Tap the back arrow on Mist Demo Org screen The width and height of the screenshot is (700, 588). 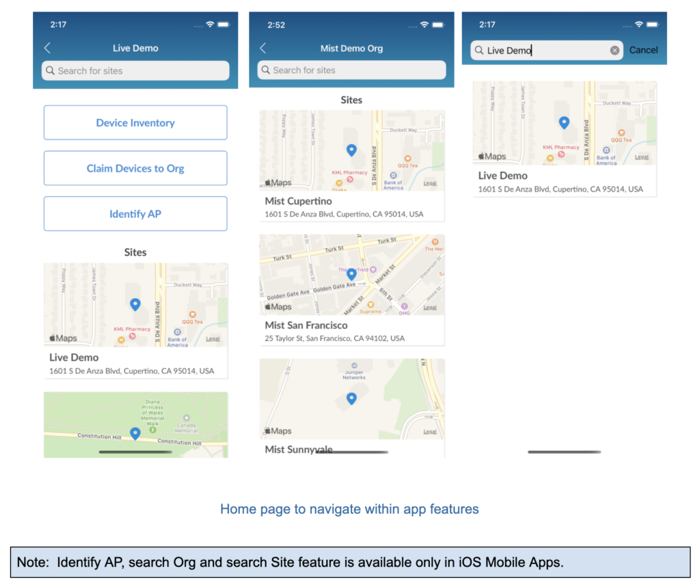pos(262,48)
